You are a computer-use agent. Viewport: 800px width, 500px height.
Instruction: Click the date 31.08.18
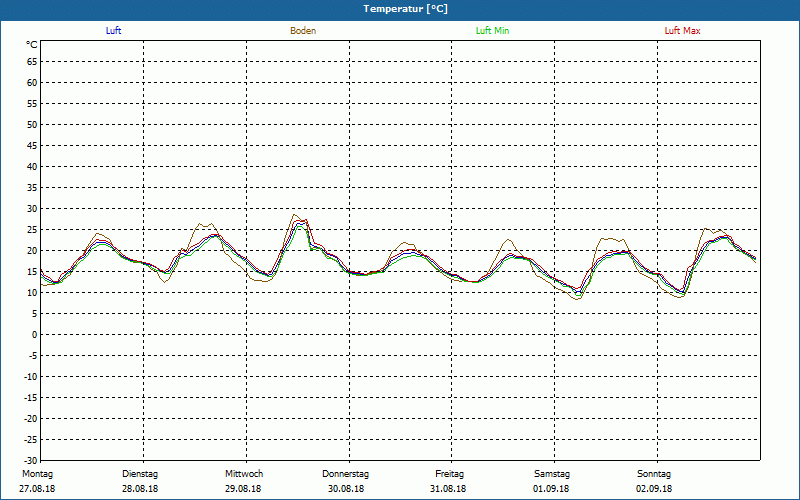coord(448,489)
